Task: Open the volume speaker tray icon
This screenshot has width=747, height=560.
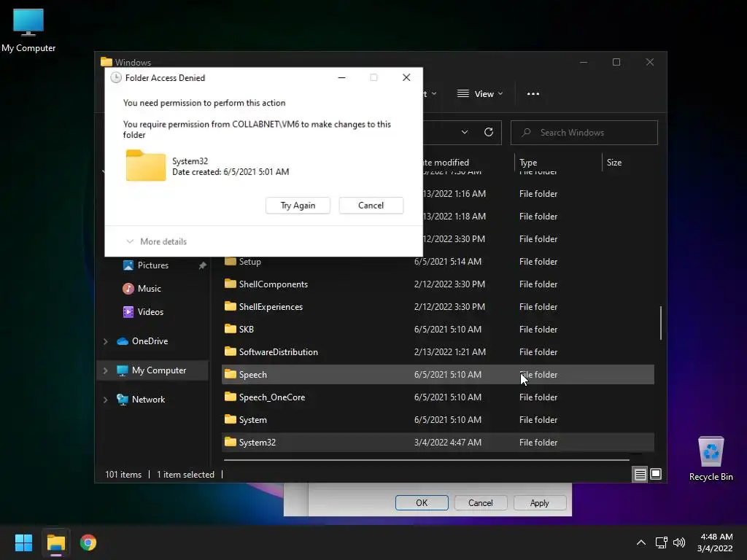Action: click(x=679, y=542)
